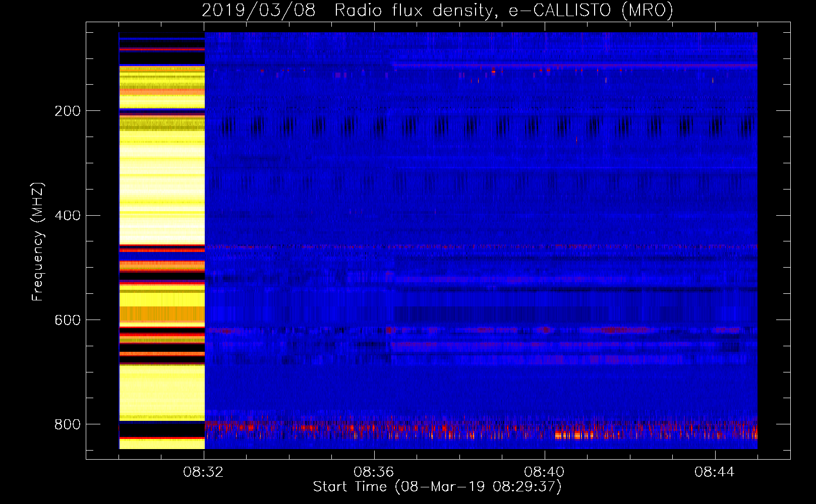The width and height of the screenshot is (816, 504).
Task: Click the '08:32' time tick label
Action: click(x=203, y=472)
